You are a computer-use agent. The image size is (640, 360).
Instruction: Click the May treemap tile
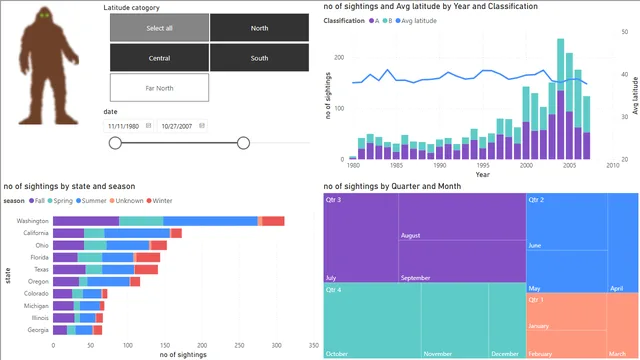pos(567,271)
